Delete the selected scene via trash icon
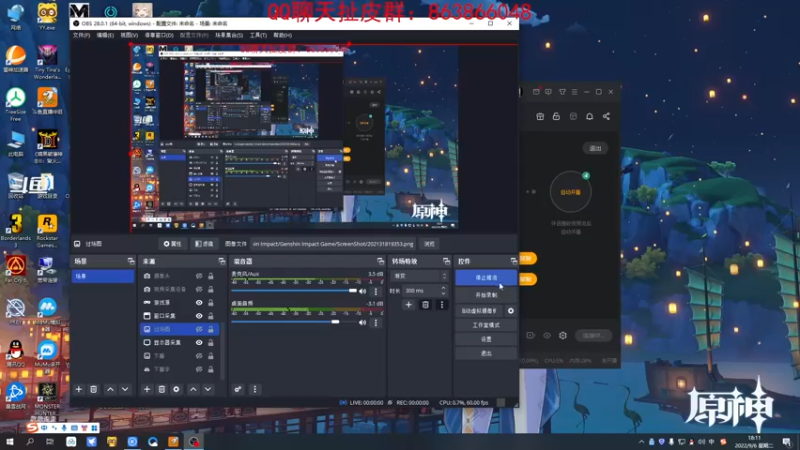The height and width of the screenshot is (450, 800). click(x=94, y=389)
